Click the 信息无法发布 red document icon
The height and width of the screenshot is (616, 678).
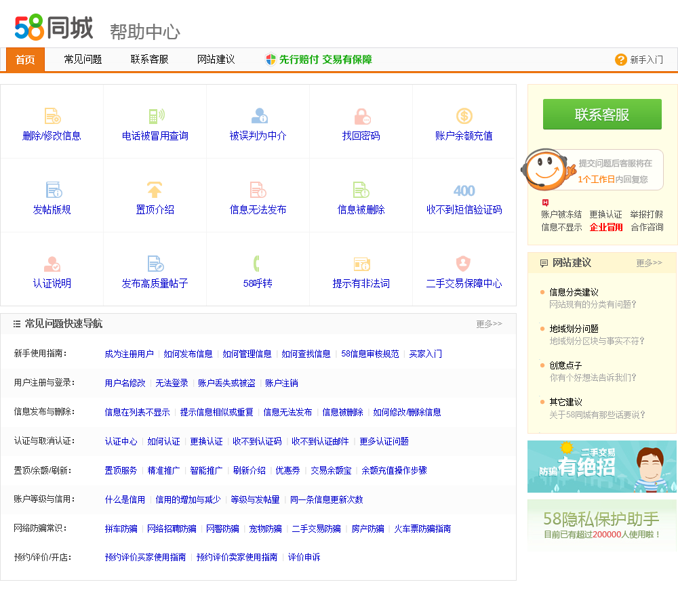point(258,190)
